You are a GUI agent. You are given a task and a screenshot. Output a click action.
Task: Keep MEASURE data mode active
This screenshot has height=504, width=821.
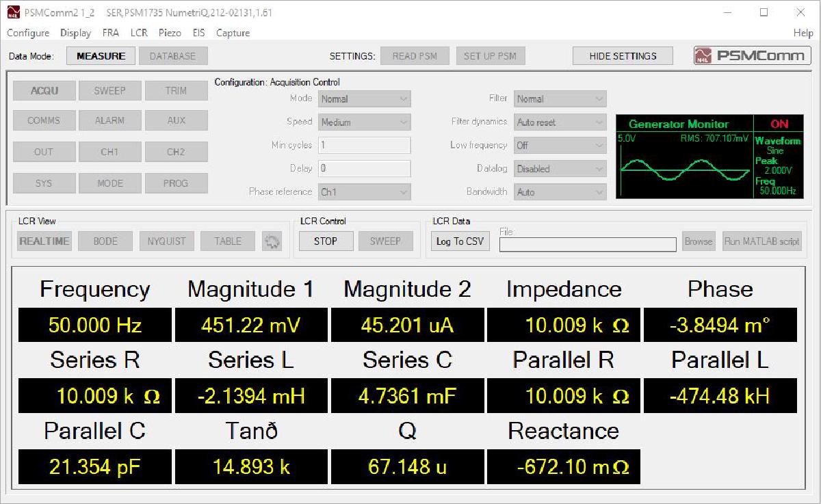point(100,55)
